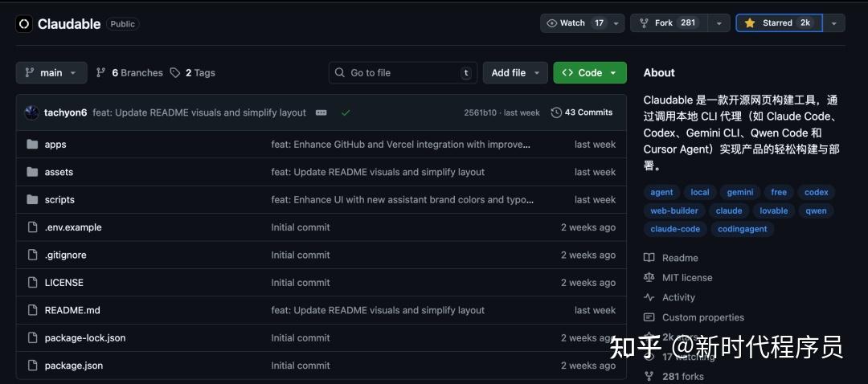
Task: Click the book icon beside Readme
Action: coord(649,258)
